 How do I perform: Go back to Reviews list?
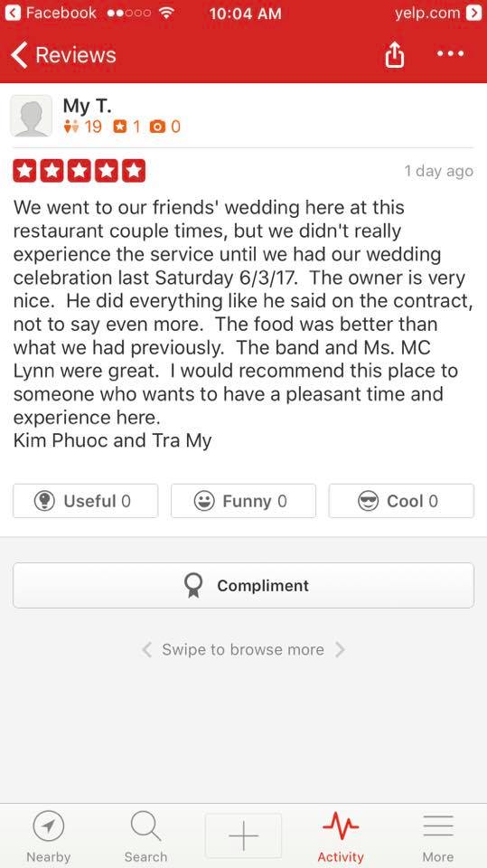63,55
